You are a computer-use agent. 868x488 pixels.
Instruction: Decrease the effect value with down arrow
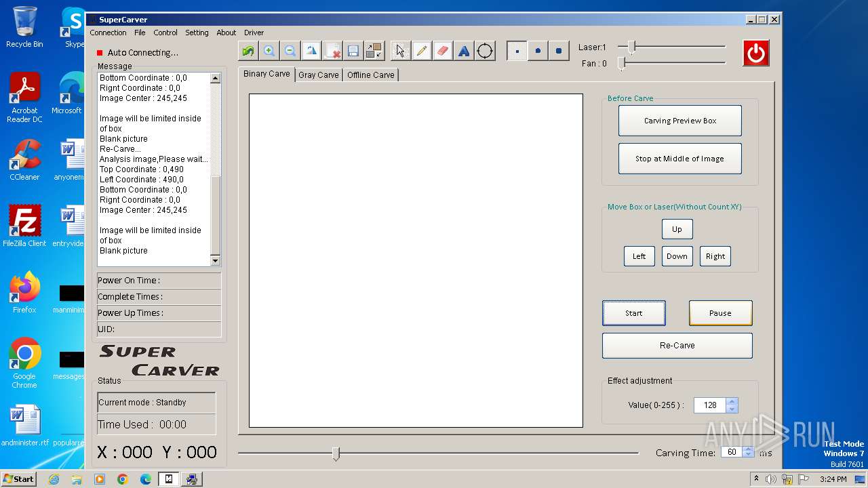(x=732, y=409)
